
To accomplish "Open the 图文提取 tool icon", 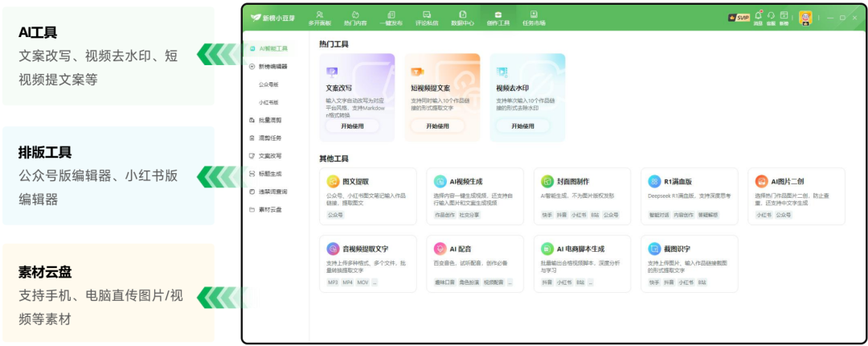I will [333, 181].
